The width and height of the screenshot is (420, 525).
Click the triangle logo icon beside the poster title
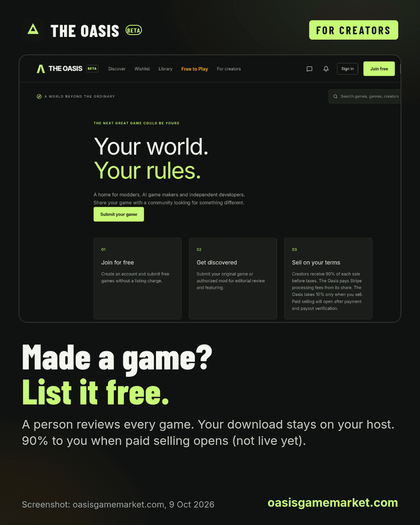pos(33,30)
